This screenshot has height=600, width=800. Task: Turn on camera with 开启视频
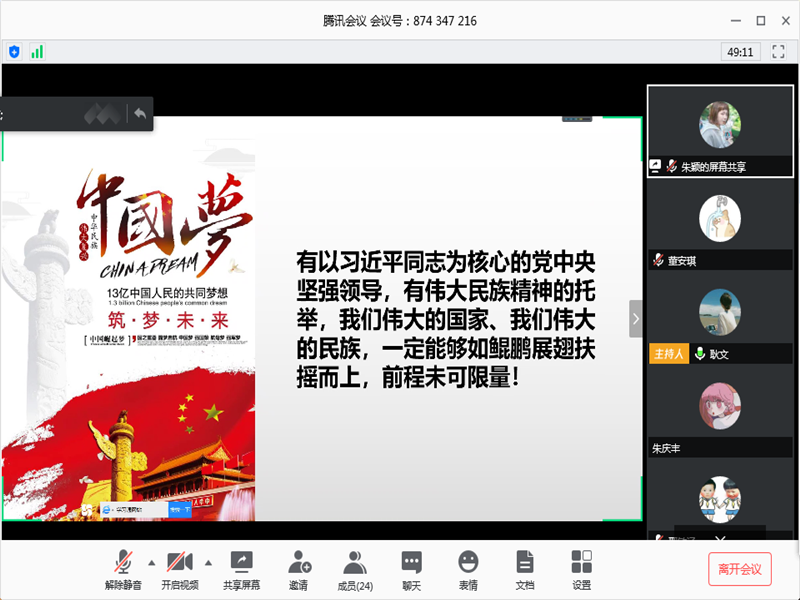pos(180,570)
